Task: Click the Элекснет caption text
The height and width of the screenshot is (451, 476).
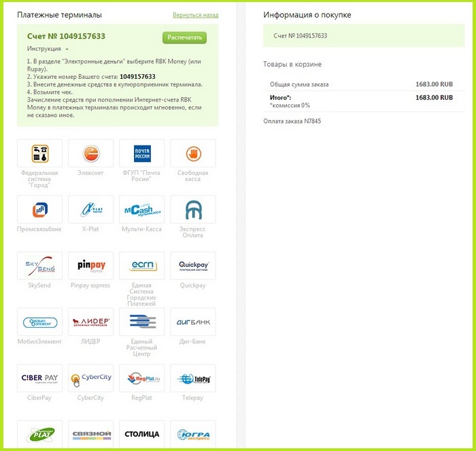Action: point(90,173)
